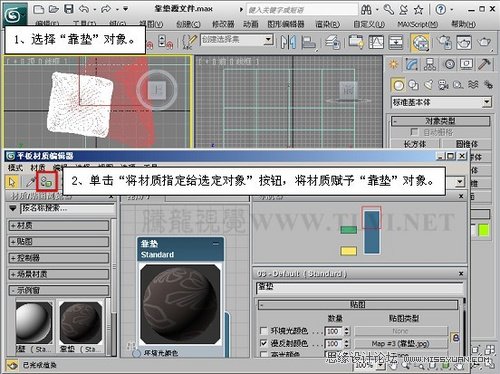This screenshot has width=500, height=374.
Task: Click the Open file folder icon
Action: 54,9
